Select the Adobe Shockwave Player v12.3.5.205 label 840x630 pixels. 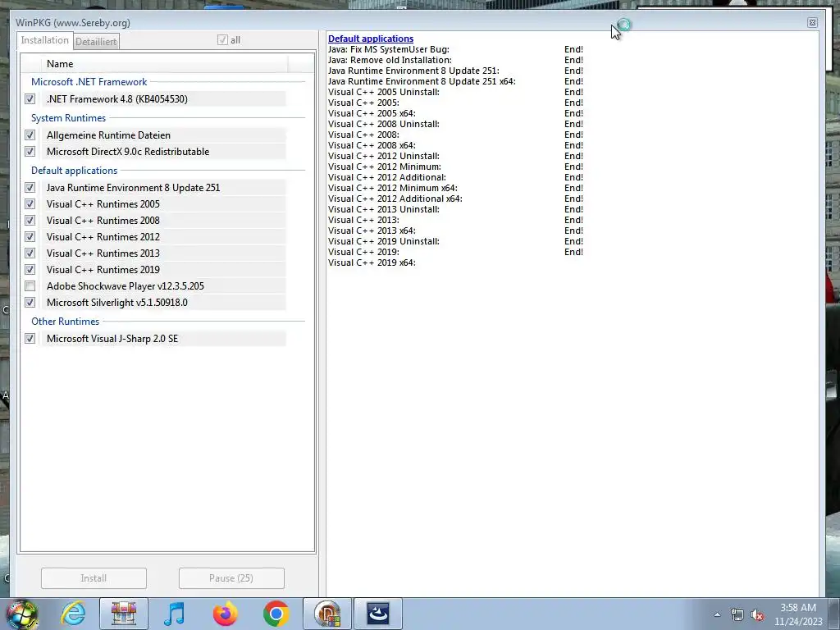point(125,286)
